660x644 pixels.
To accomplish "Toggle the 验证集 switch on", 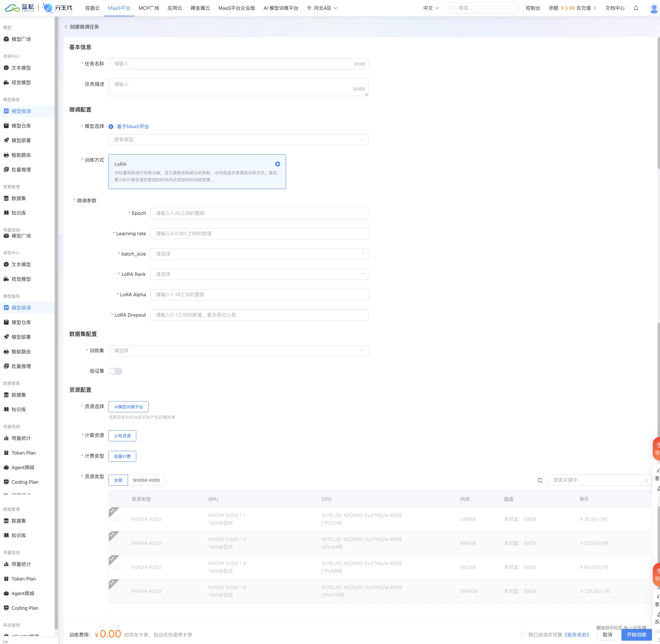I will [115, 371].
